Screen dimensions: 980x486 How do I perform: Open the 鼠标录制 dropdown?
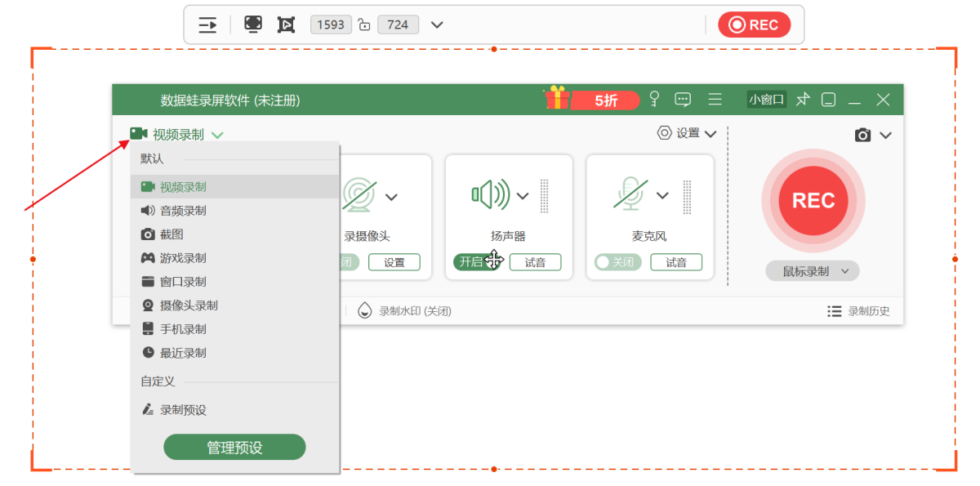coord(813,271)
